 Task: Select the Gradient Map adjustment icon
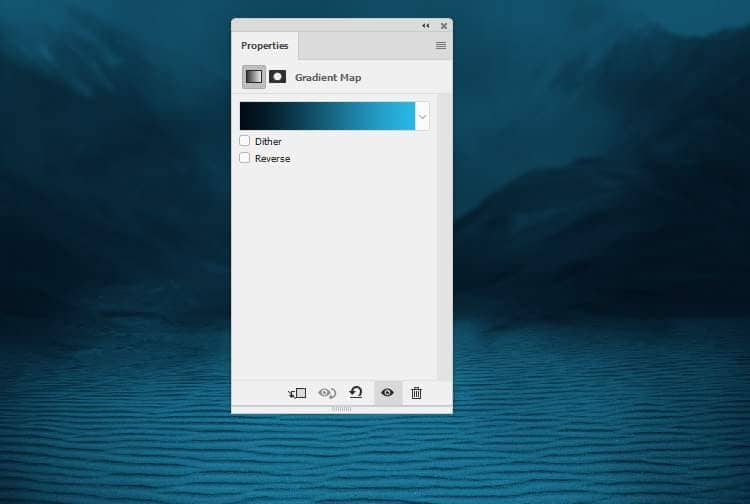(254, 77)
